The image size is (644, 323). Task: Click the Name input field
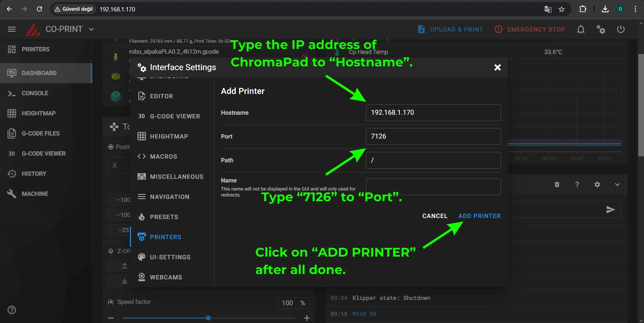433,187
